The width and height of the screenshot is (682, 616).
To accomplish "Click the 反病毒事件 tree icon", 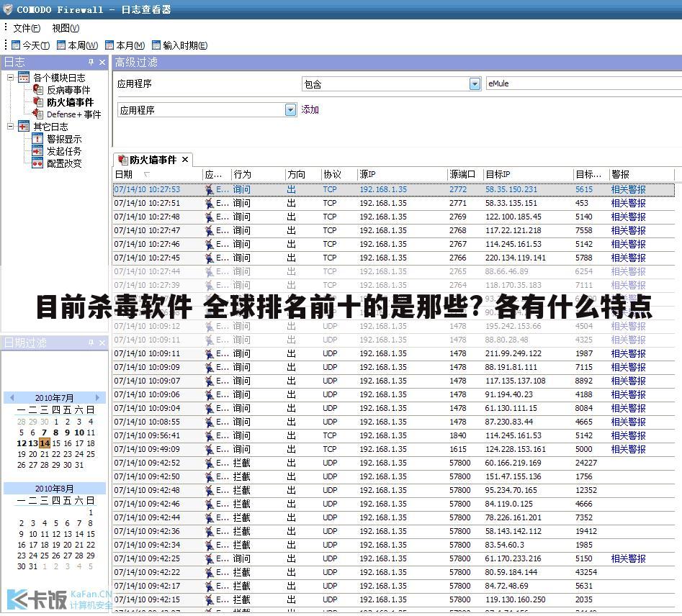I will point(38,89).
